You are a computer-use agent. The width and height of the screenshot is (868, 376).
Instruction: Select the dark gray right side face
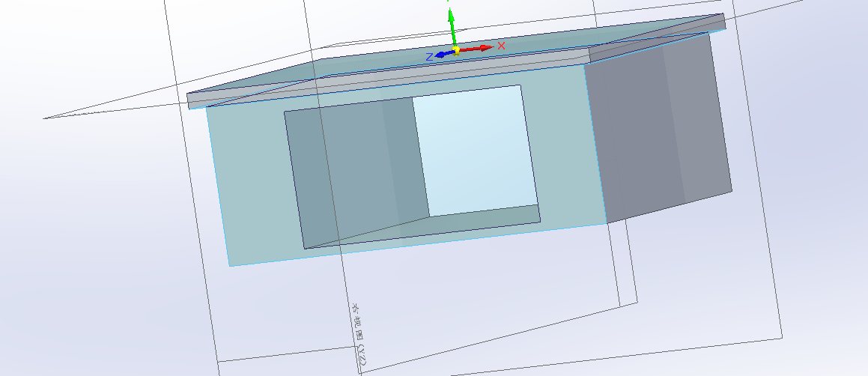659,127
